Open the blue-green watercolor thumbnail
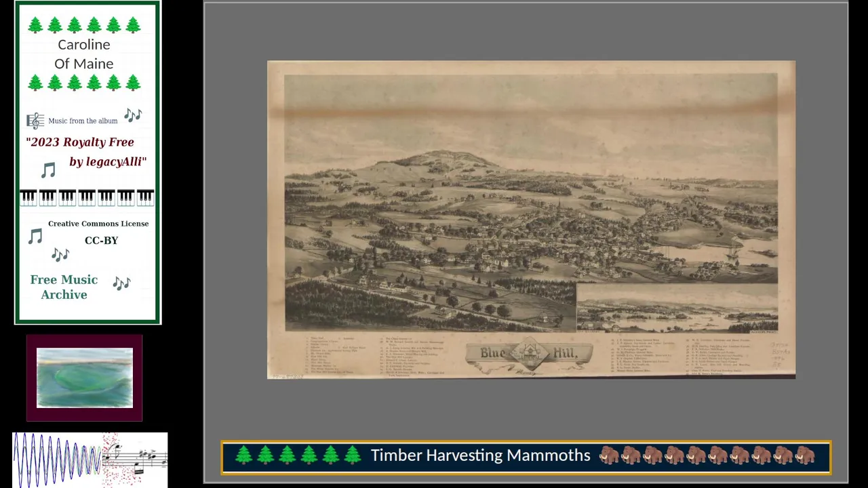868x488 pixels. point(85,378)
